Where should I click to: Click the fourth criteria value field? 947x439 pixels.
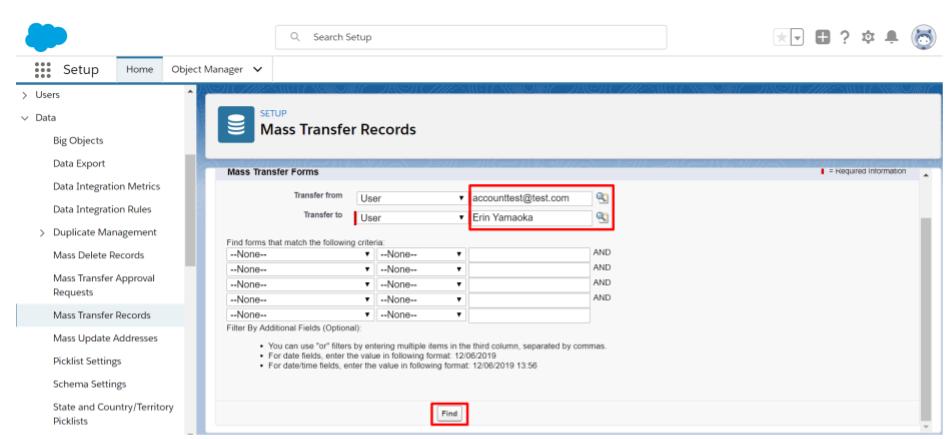(529, 300)
